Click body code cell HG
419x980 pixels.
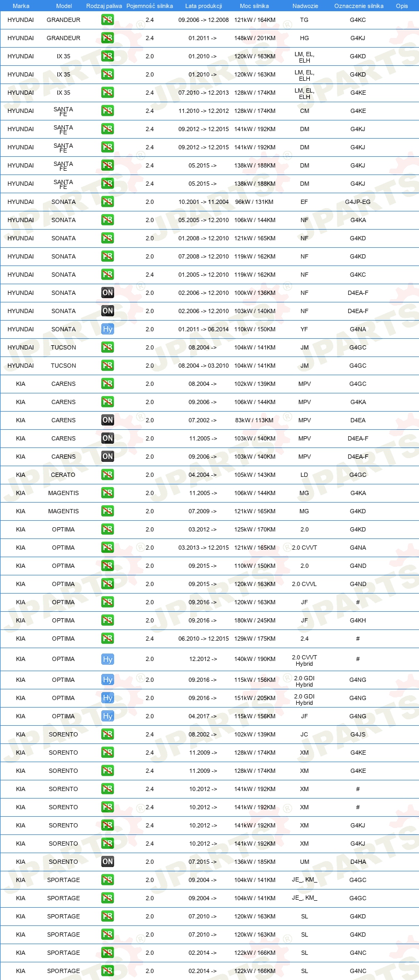point(304,38)
